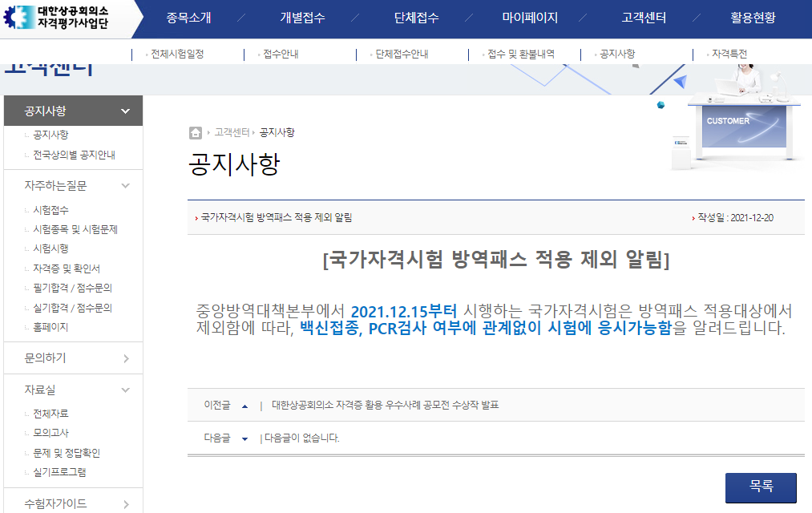The width and height of the screenshot is (812, 513).
Task: Expand the 문의하기 sidebar arrow
Action: click(127, 358)
